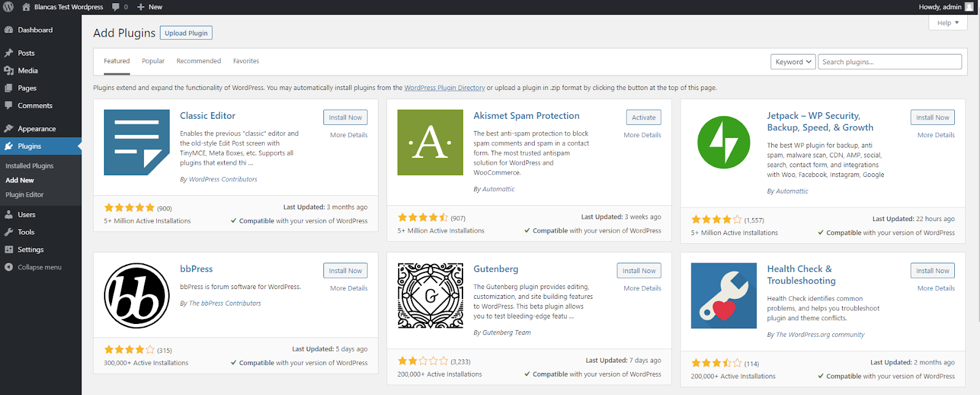Click the Pages icon in sidebar
The height and width of the screenshot is (395, 980).
click(x=9, y=88)
